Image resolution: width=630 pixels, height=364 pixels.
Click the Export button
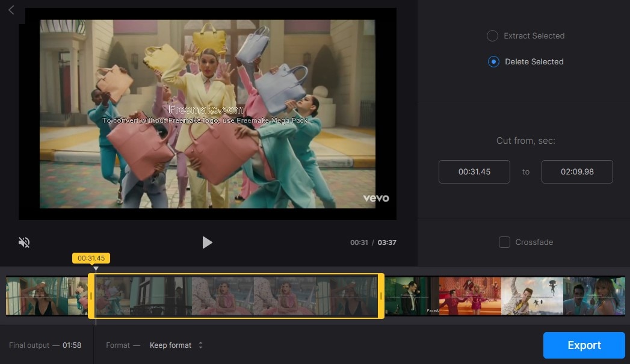tap(584, 345)
